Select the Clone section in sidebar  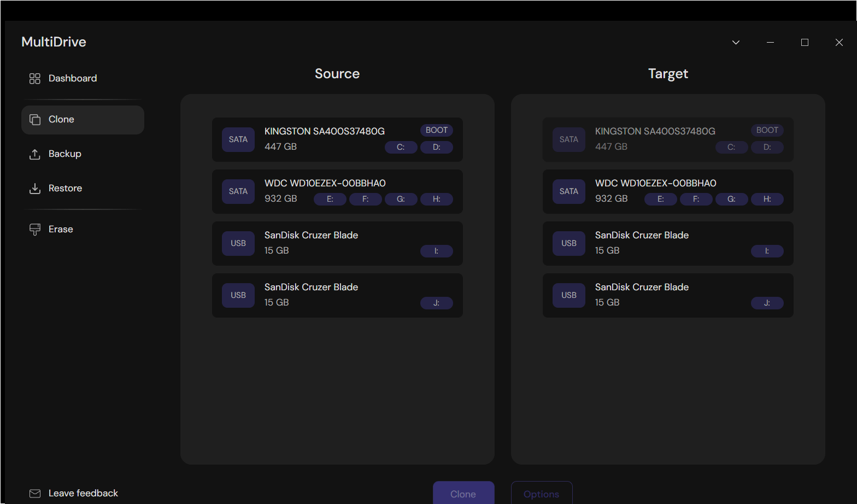pyautogui.click(x=83, y=120)
